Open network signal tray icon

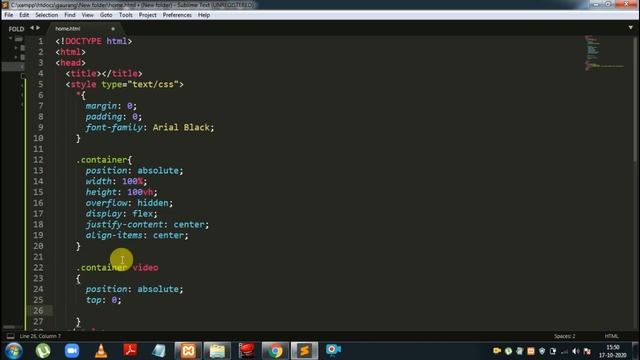[x=564, y=351]
